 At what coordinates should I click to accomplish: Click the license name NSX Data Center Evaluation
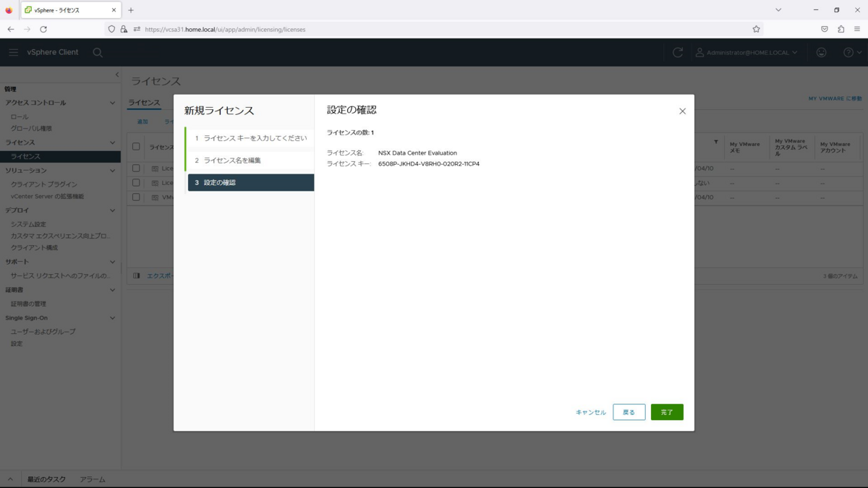point(417,153)
